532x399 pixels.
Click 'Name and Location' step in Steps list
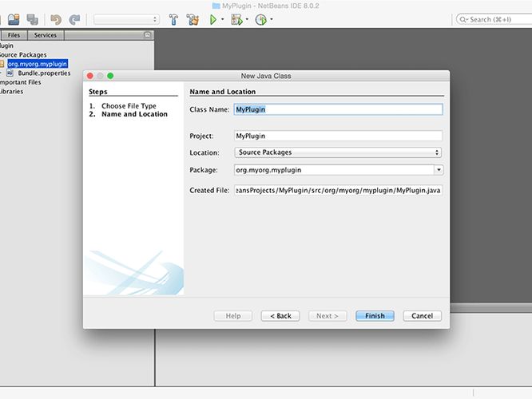tap(134, 114)
